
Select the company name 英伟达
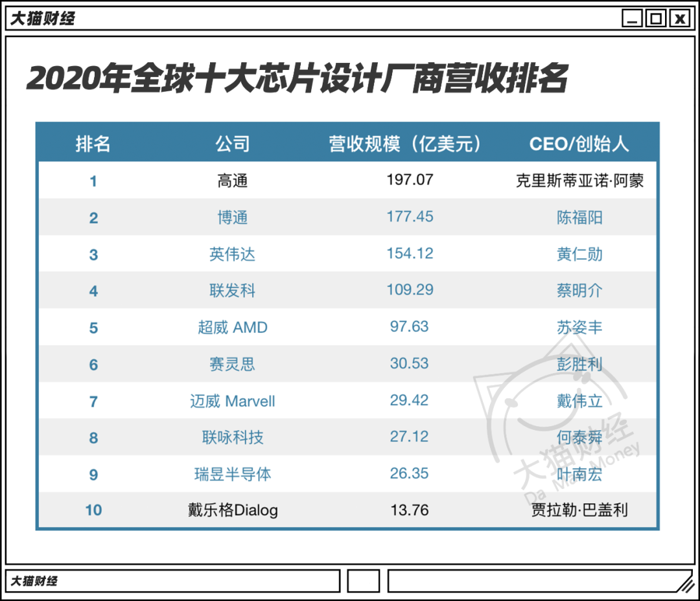[233, 255]
